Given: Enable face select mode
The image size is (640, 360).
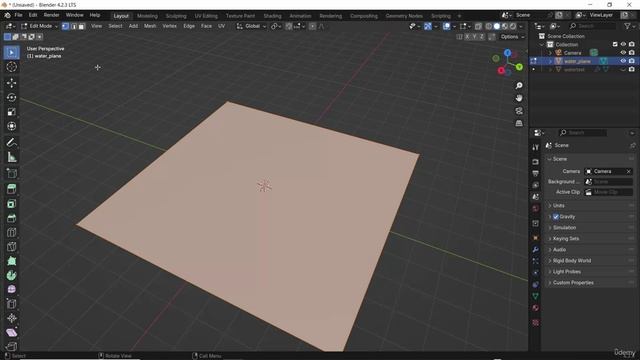Looking at the screenshot, I should point(82,26).
